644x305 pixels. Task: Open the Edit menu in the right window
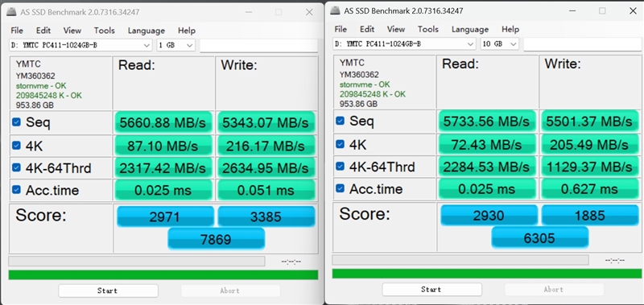(x=367, y=29)
